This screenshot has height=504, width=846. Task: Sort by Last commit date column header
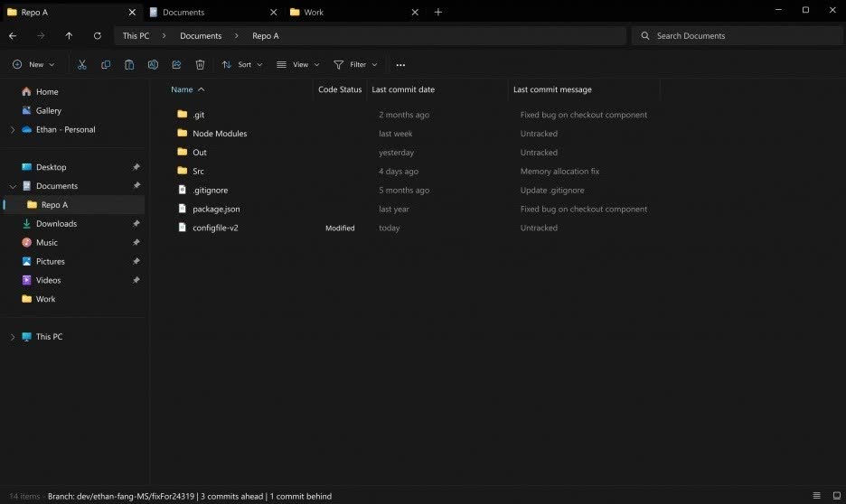[x=403, y=89]
